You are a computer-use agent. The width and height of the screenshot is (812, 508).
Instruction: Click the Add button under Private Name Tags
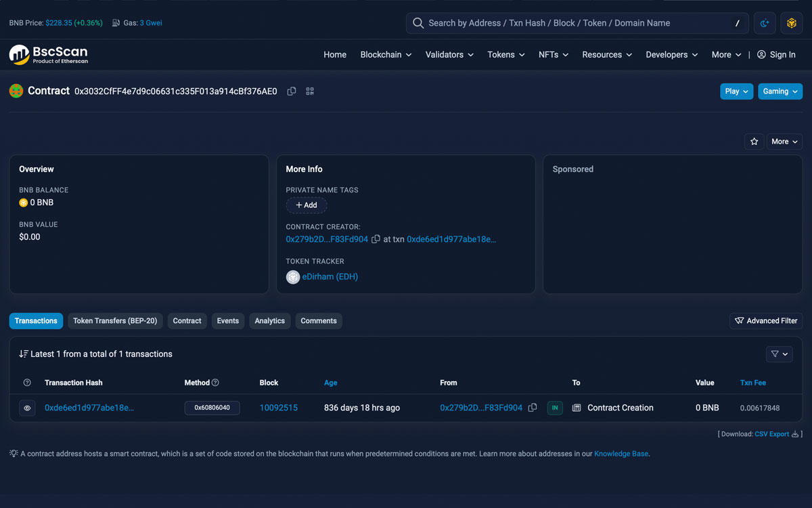306,205
